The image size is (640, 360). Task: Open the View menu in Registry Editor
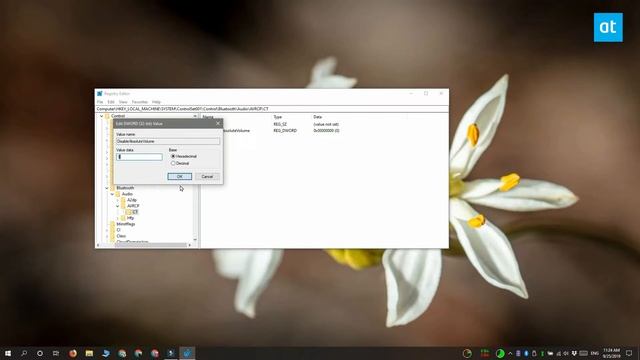pos(123,102)
